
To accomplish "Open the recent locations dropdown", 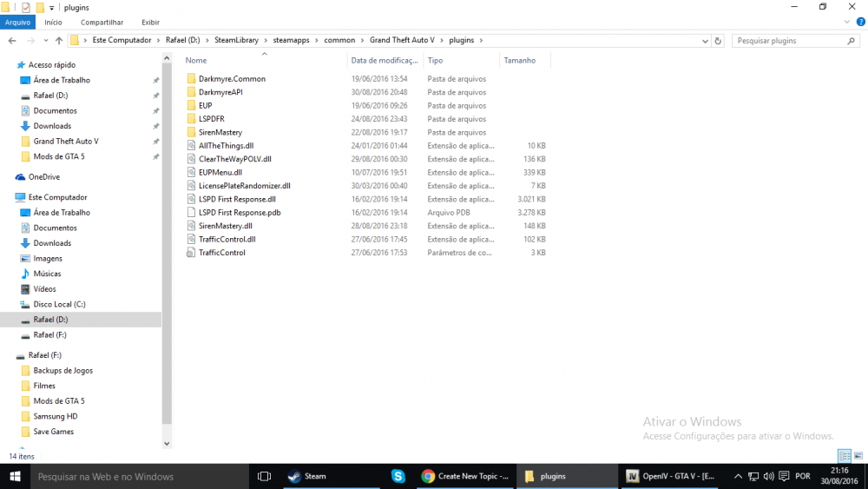I will pos(45,41).
